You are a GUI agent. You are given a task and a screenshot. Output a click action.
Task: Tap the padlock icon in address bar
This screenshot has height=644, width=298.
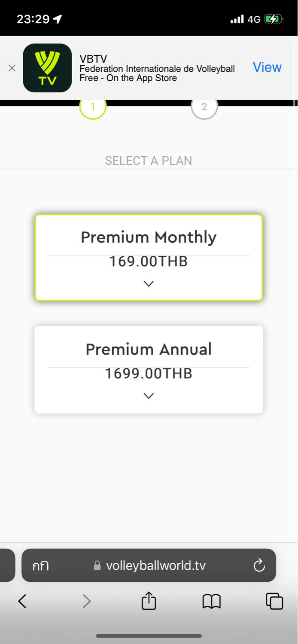[x=97, y=566]
